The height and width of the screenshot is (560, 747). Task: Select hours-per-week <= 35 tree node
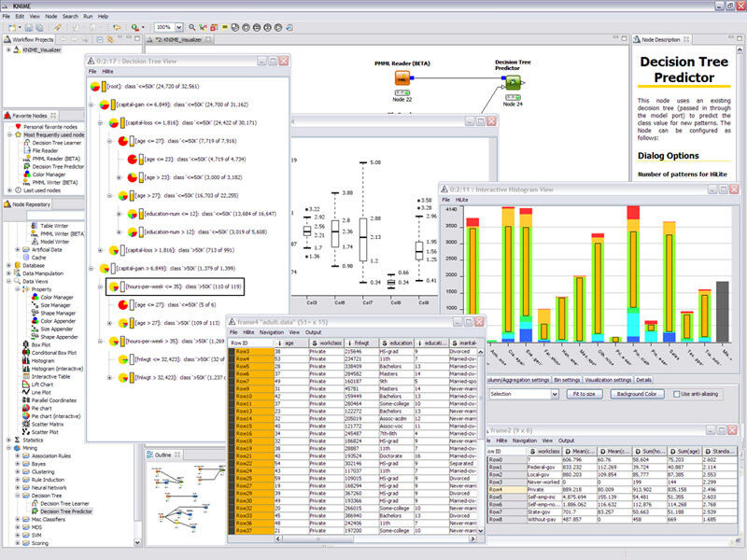pos(175,287)
